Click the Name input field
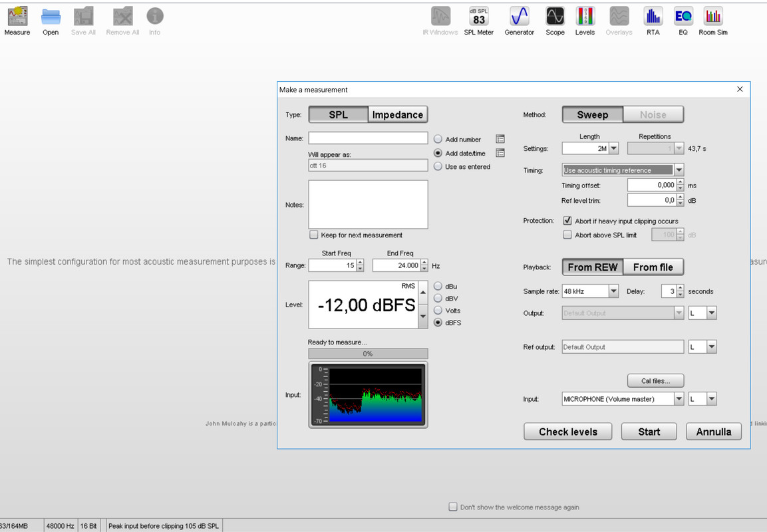This screenshot has height=532, width=767. tap(368, 138)
